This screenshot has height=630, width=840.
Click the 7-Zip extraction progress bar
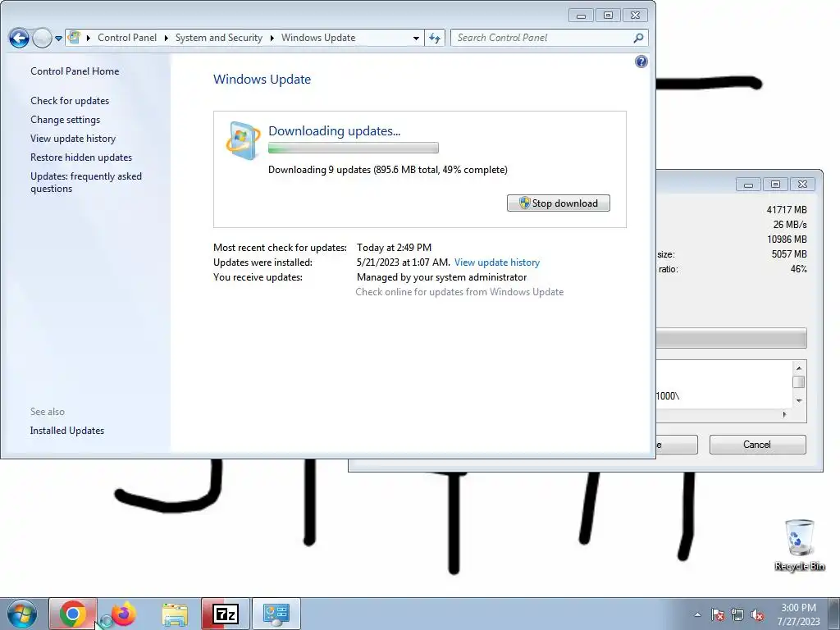pos(731,338)
